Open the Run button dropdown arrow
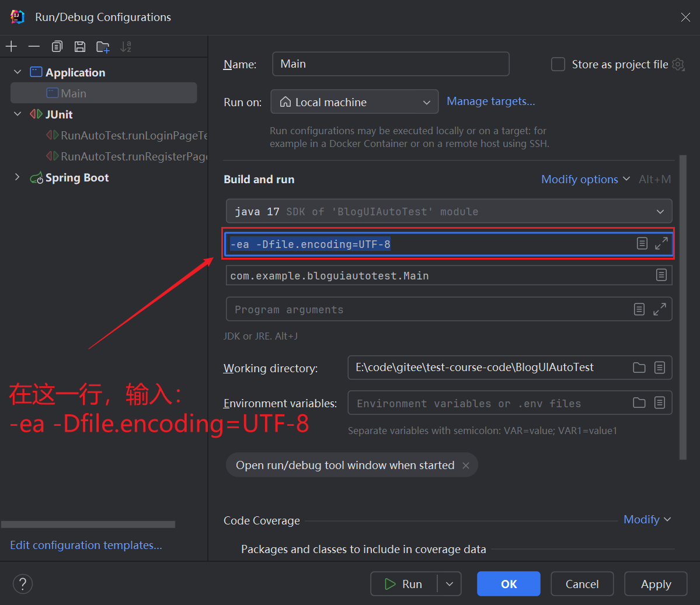 pyautogui.click(x=450, y=583)
